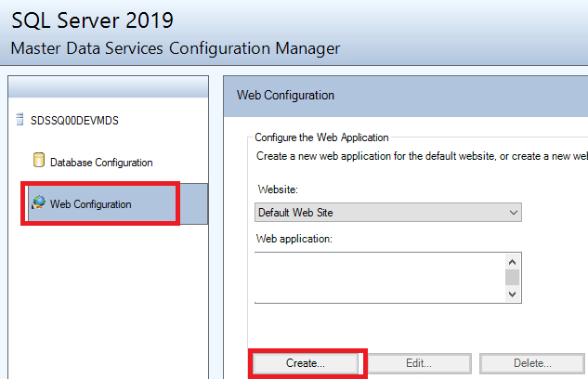This screenshot has width=588, height=379.
Task: Click the Web Configuration globe icon
Action: tap(38, 203)
